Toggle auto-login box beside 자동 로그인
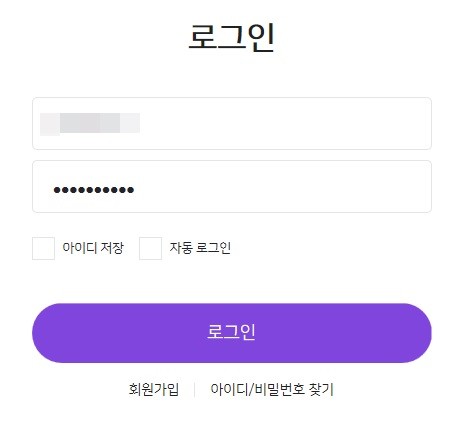This screenshot has width=456, height=437. click(x=150, y=248)
